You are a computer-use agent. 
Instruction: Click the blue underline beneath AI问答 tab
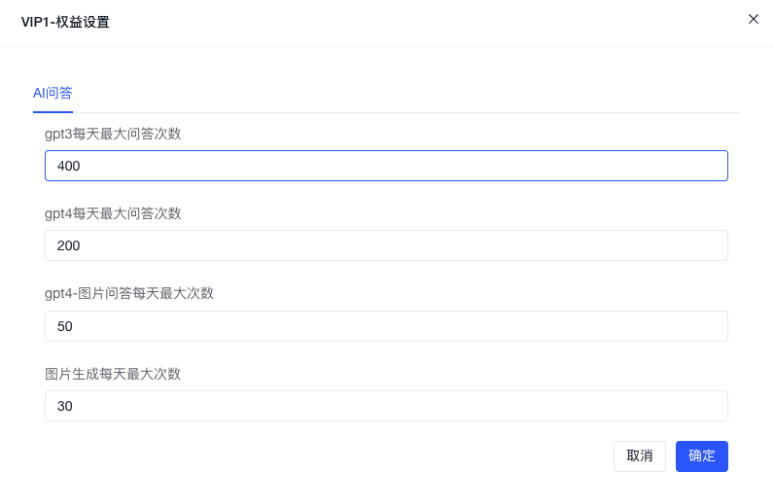pyautogui.click(x=53, y=112)
